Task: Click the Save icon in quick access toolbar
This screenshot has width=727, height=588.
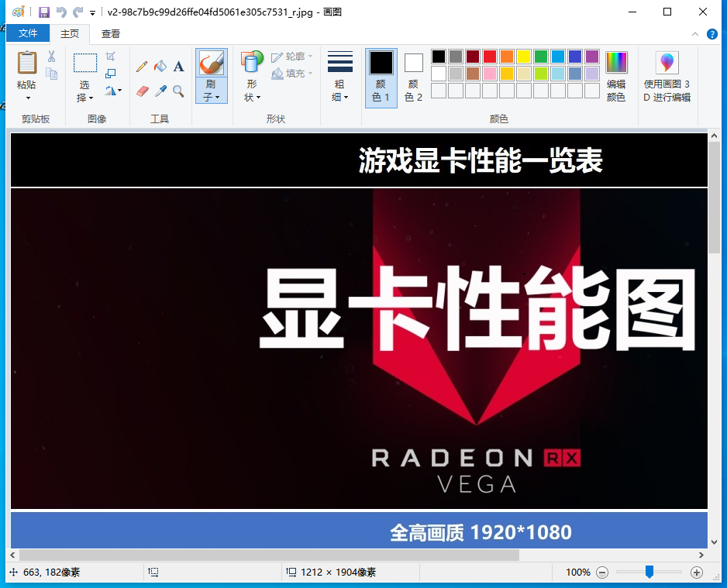Action: pos(44,12)
